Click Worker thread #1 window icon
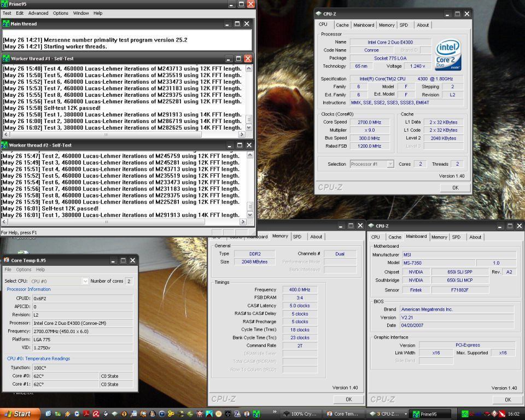 click(6, 59)
